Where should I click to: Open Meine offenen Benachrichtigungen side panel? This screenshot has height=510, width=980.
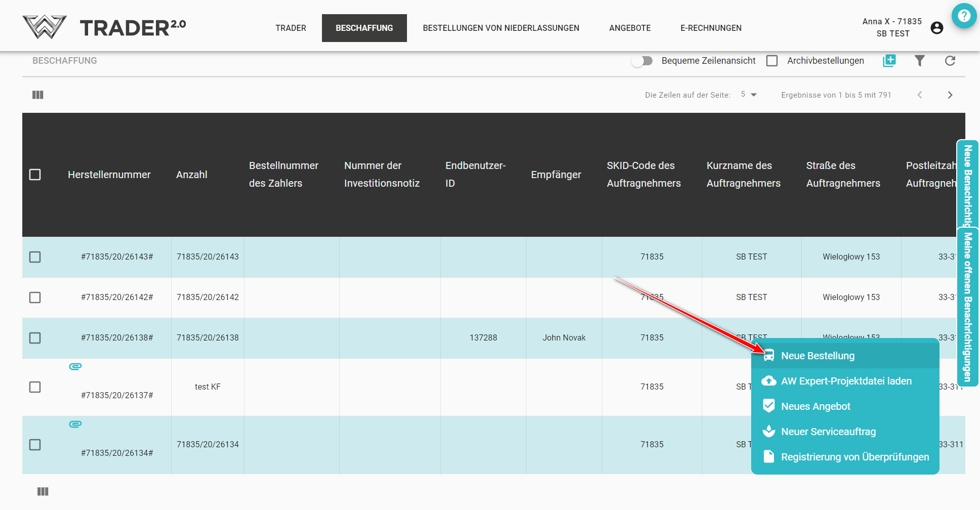[967, 307]
